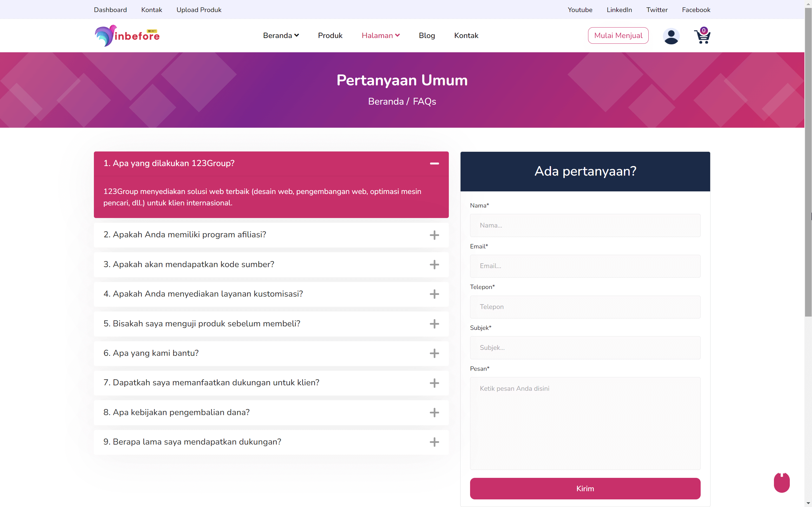Collapse the first FAQ about 123Group
Viewport: 812px width, 507px height.
tap(434, 164)
